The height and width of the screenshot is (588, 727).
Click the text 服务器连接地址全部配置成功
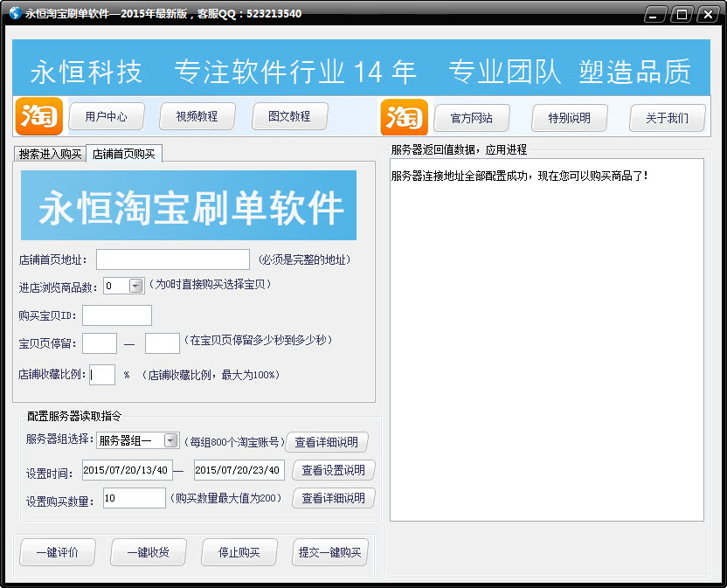(x=460, y=176)
